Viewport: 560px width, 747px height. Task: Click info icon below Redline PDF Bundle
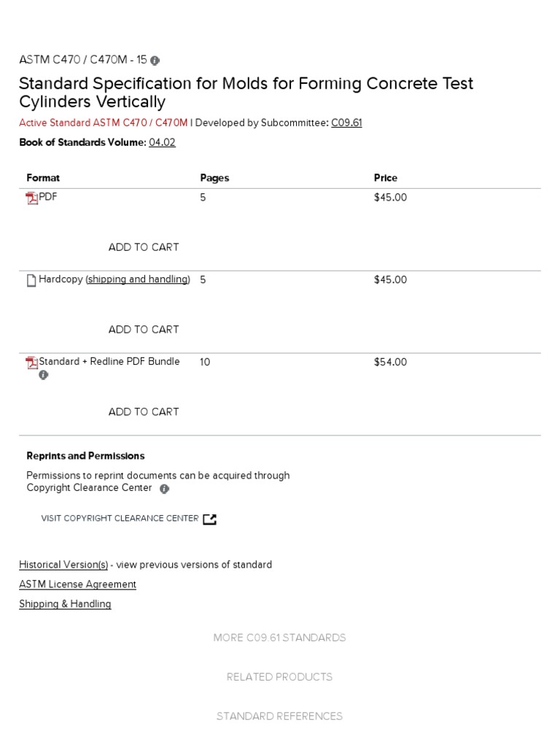click(43, 375)
